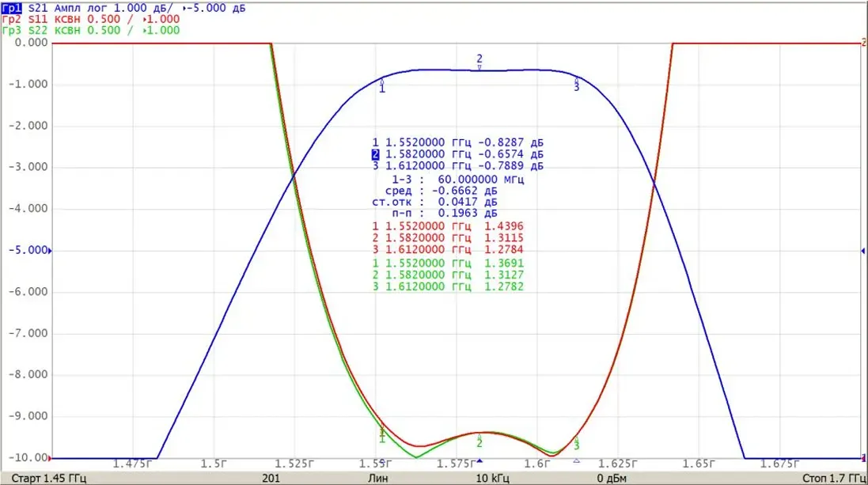Select red S11 readout value 1.2784
This screenshot has height=485, width=868.
pyautogui.click(x=504, y=250)
